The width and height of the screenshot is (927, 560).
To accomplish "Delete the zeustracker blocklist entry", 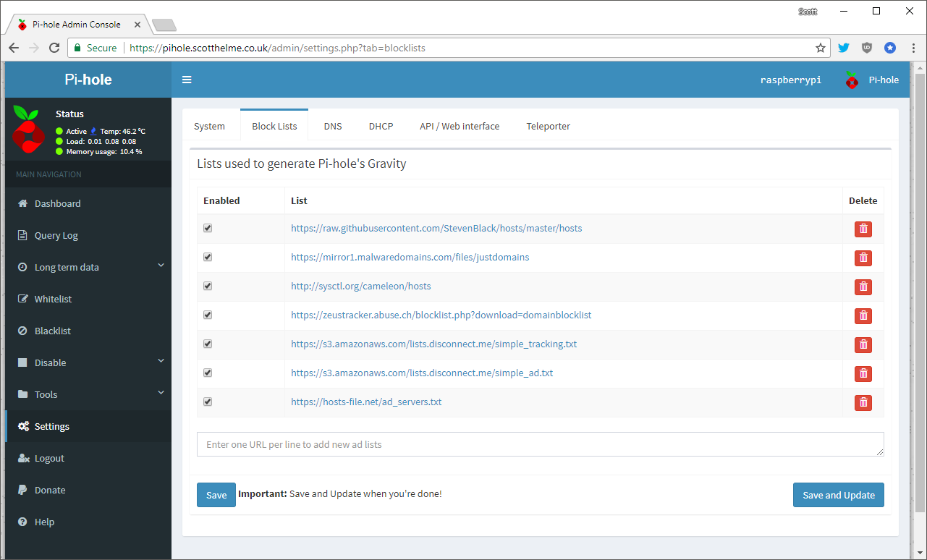I will pyautogui.click(x=863, y=315).
